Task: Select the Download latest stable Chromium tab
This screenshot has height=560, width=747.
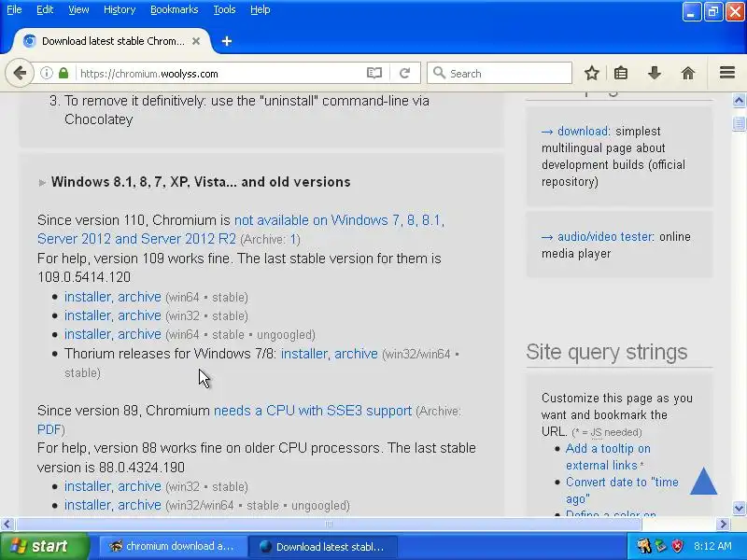Action: [x=112, y=41]
